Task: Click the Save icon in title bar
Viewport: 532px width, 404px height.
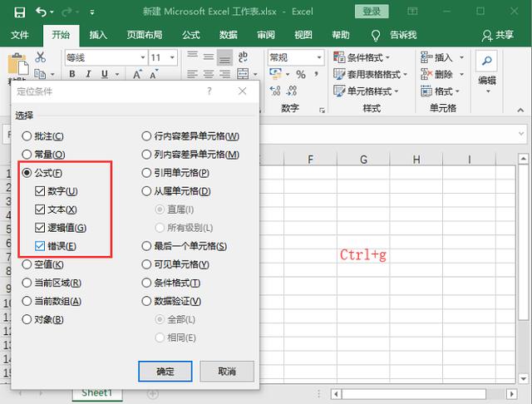Action: (20, 12)
